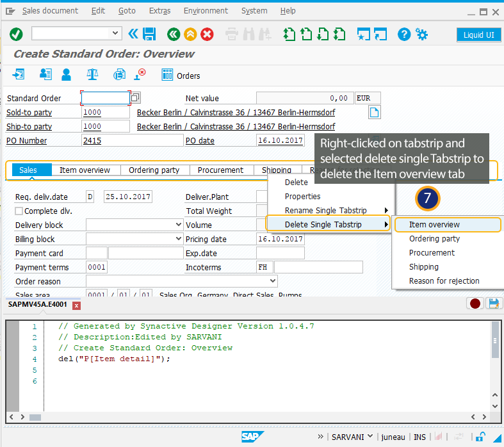
Task: Click the Sold-to party link label
Action: pos(29,113)
